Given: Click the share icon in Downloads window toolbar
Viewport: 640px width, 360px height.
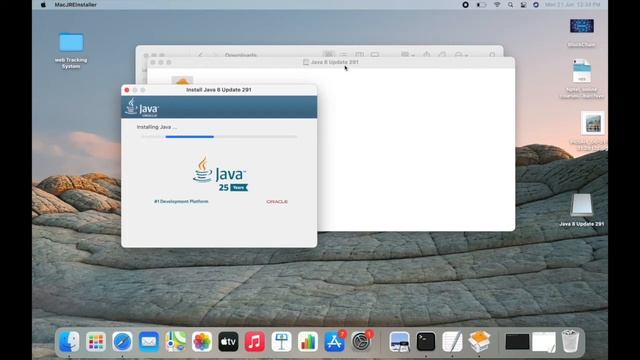Looking at the screenshot, I should 427,55.
